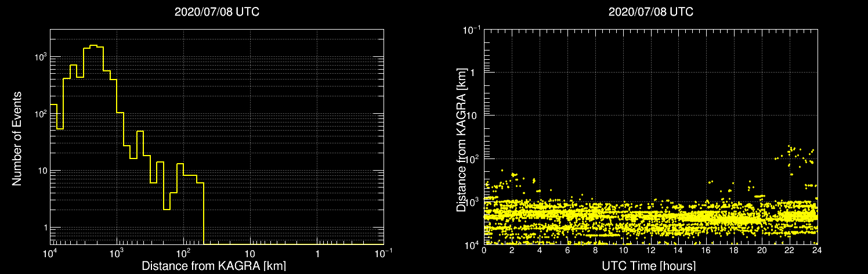Click hour 8 tick on UTC Time axis
This screenshot has height=274, width=868.
[x=595, y=251]
